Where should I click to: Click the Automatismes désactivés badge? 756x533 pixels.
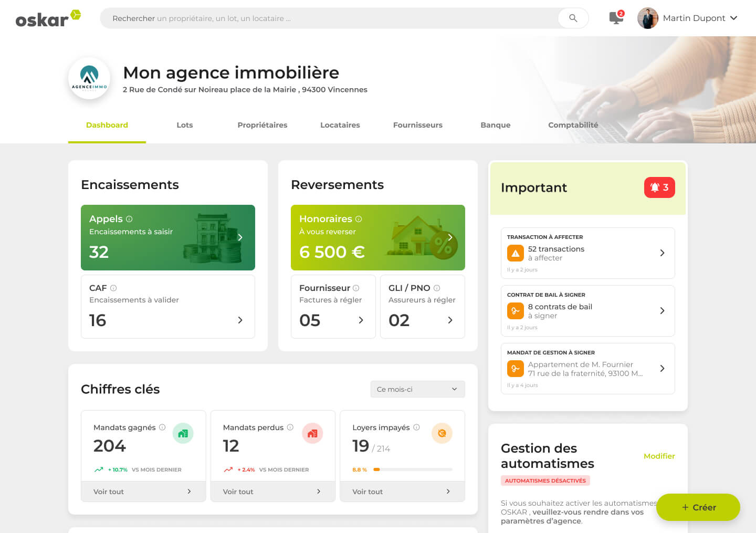point(545,480)
